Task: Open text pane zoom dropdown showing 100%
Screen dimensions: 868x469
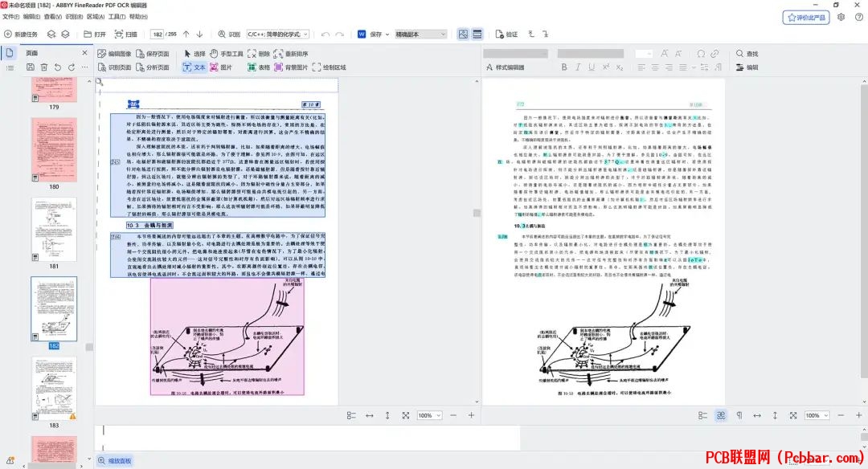Action: click(x=817, y=415)
